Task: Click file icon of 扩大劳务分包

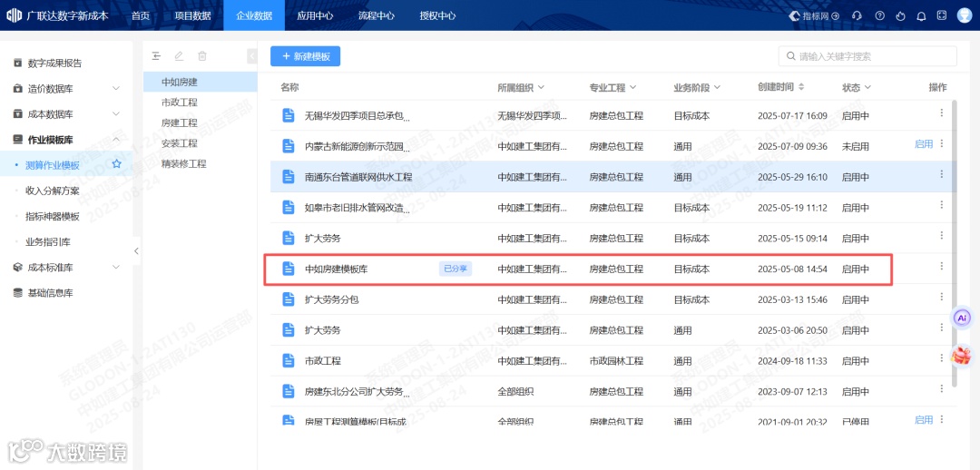Action: (289, 299)
